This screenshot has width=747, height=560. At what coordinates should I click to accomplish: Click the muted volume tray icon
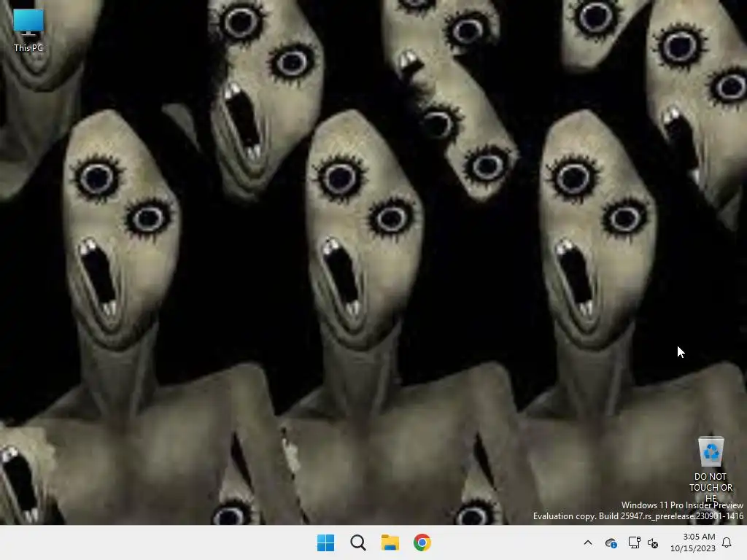(x=653, y=542)
